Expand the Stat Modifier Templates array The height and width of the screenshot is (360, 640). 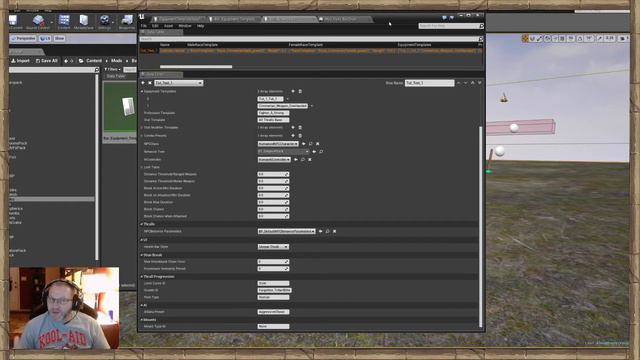142,127
